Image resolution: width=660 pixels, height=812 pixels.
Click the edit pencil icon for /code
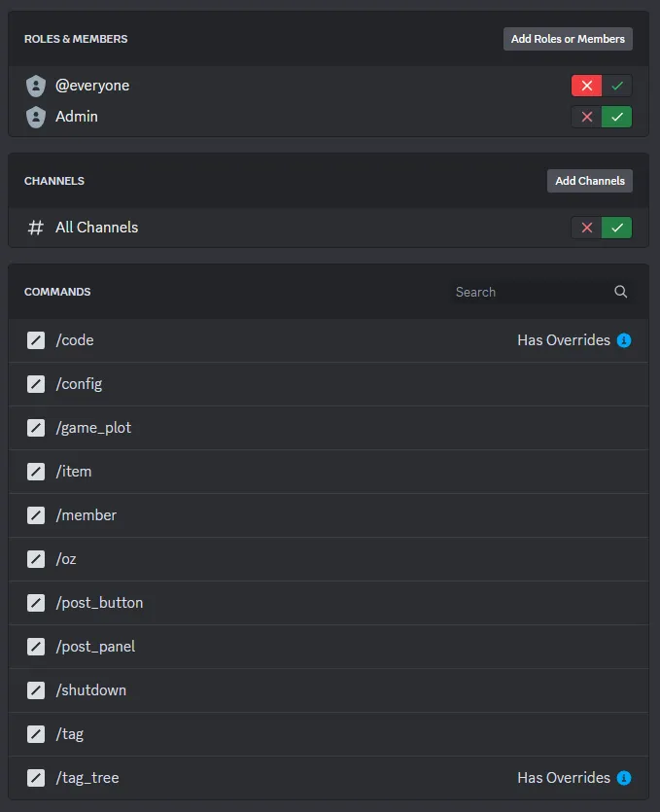(x=36, y=340)
